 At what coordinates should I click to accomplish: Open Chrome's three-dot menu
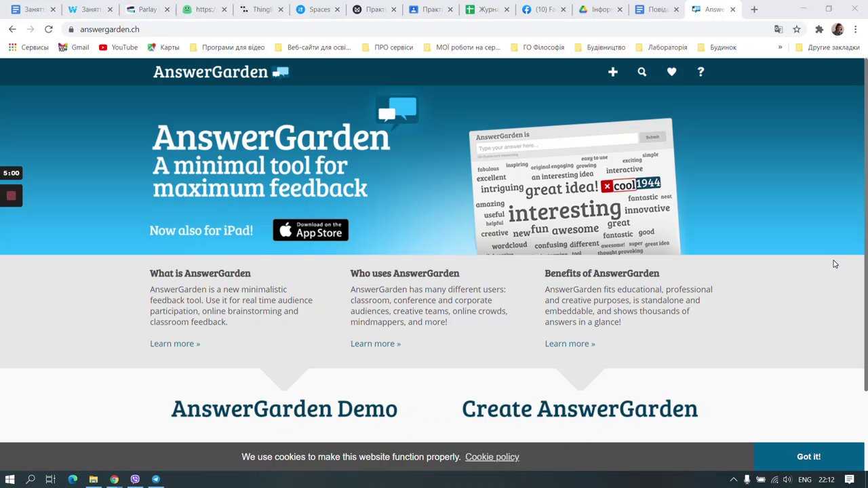pos(856,29)
